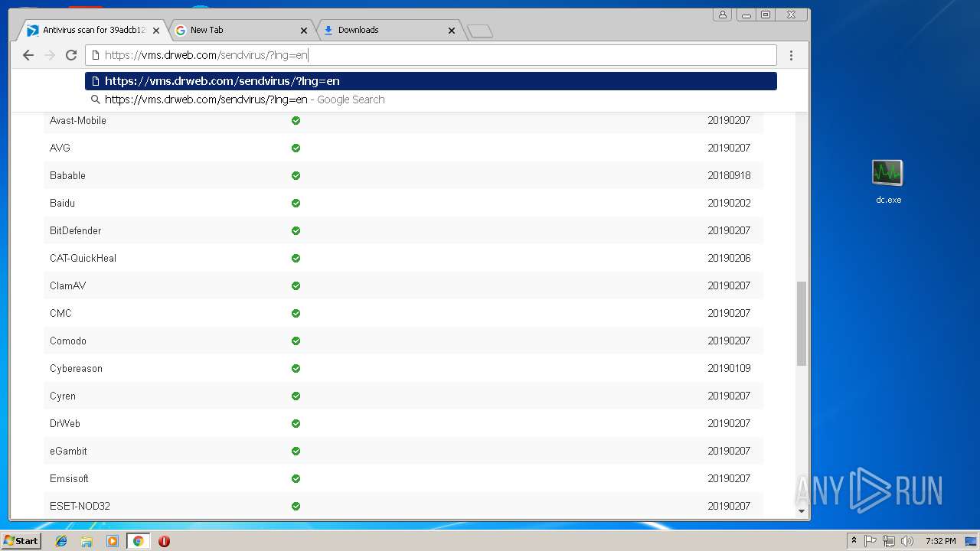Click the Chrome user profile icon
The width and height of the screenshot is (980, 551).
click(x=722, y=15)
